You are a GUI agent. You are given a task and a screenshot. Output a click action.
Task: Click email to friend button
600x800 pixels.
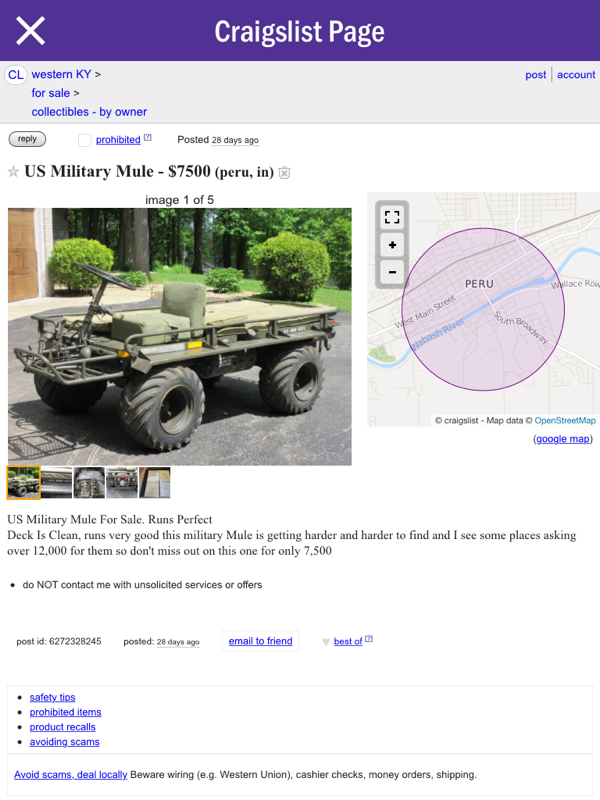tap(260, 641)
